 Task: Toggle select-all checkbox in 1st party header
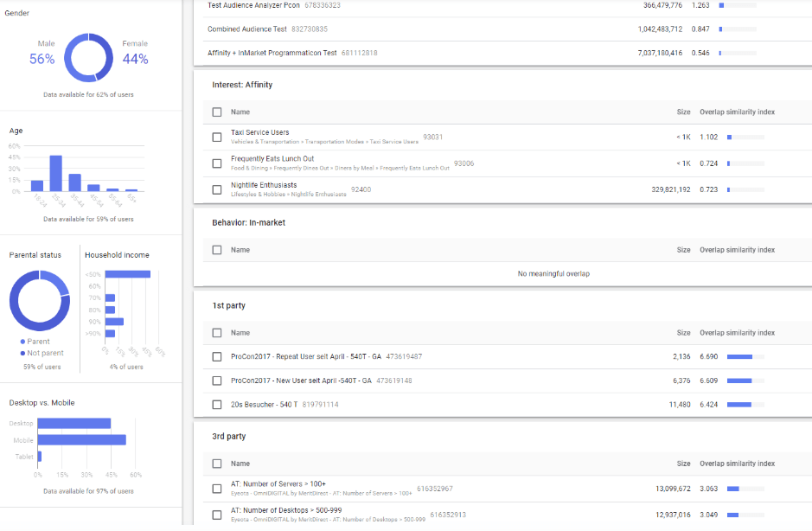click(217, 332)
